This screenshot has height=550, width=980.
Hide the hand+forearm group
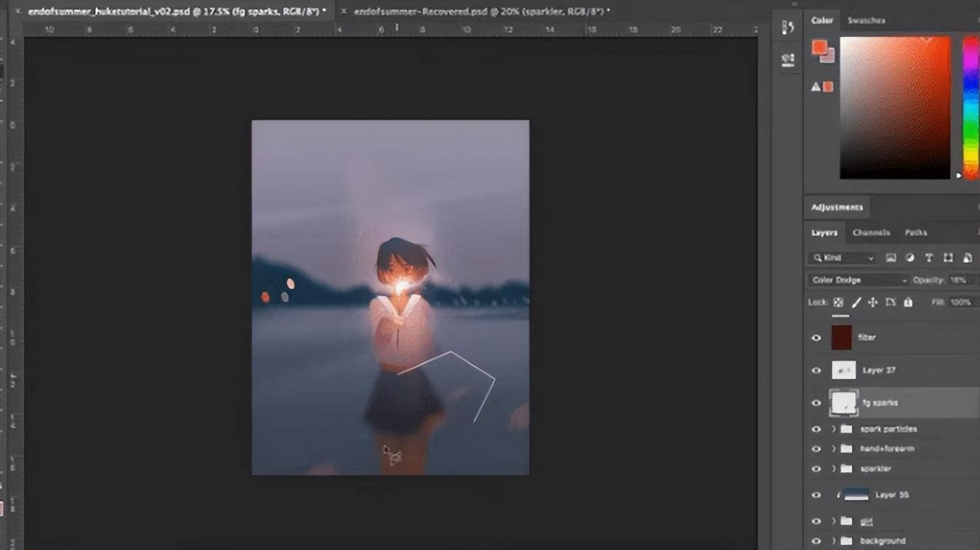click(x=816, y=449)
